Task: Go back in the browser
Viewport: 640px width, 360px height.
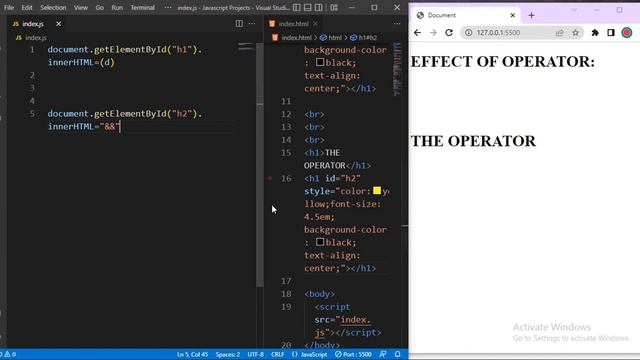Action: 417,33
